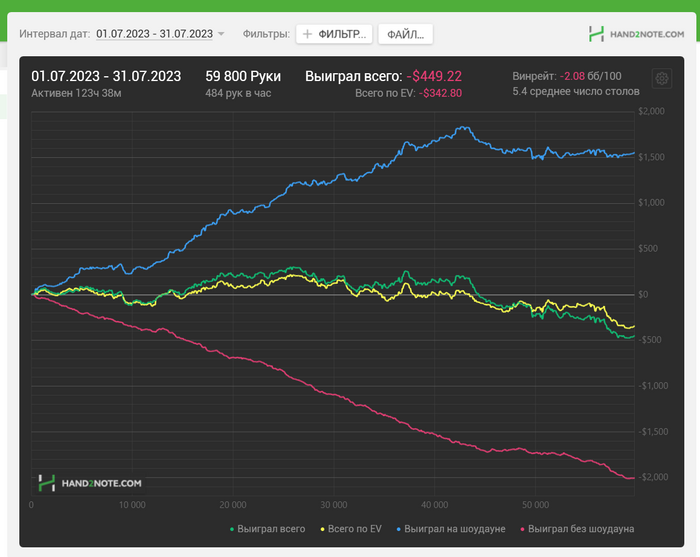Screen dimensions: 700x557
Task: Click the total winnings value -$449.22
Action: 434,76
